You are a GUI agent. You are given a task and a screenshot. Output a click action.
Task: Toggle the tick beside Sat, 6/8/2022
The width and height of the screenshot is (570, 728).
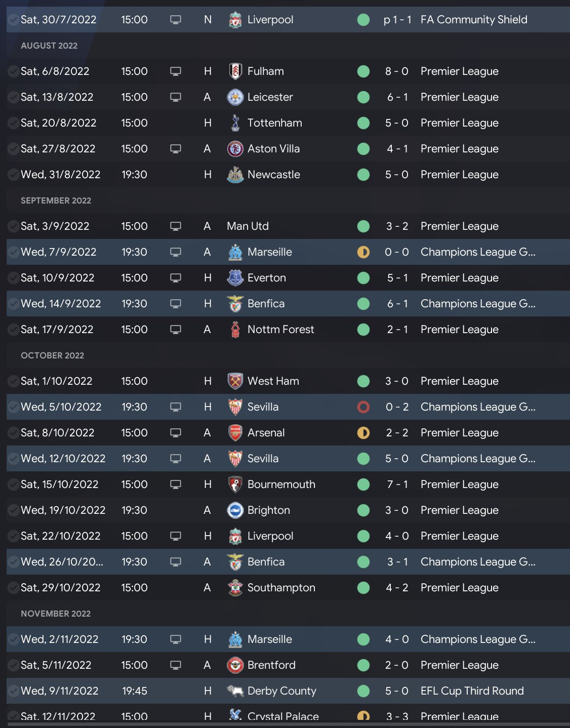pos(13,71)
